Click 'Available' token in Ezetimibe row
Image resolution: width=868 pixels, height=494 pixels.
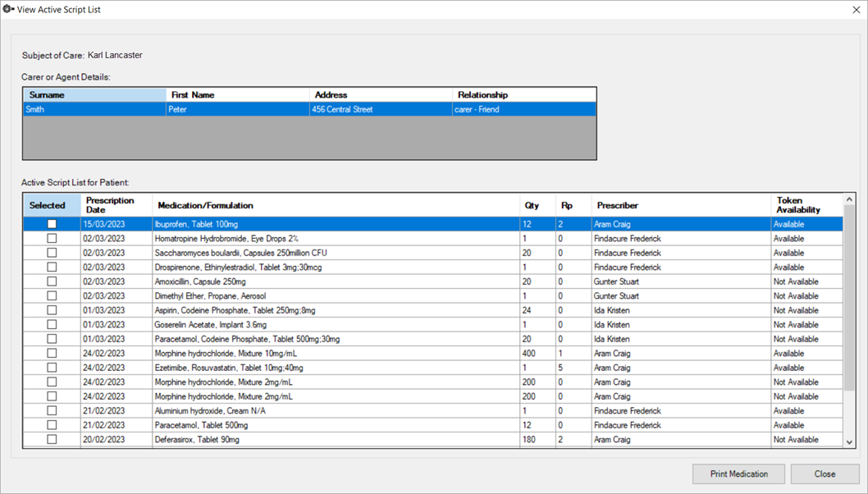(x=807, y=368)
